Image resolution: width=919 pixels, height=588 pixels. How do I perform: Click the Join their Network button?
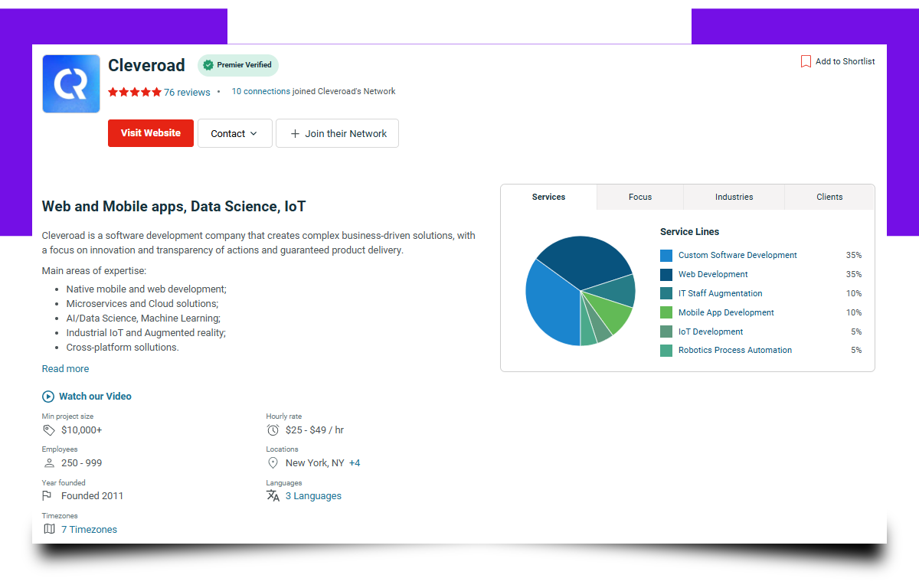click(x=337, y=133)
